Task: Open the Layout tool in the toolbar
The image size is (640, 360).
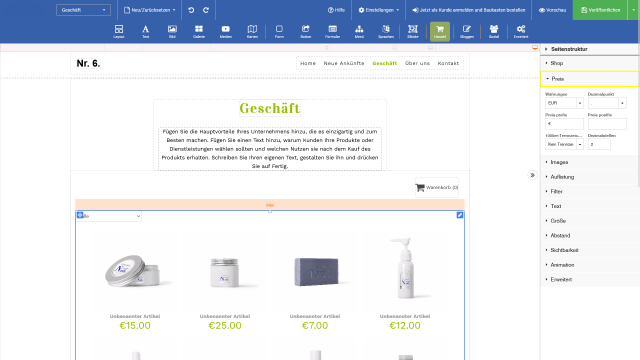Action: point(119,31)
